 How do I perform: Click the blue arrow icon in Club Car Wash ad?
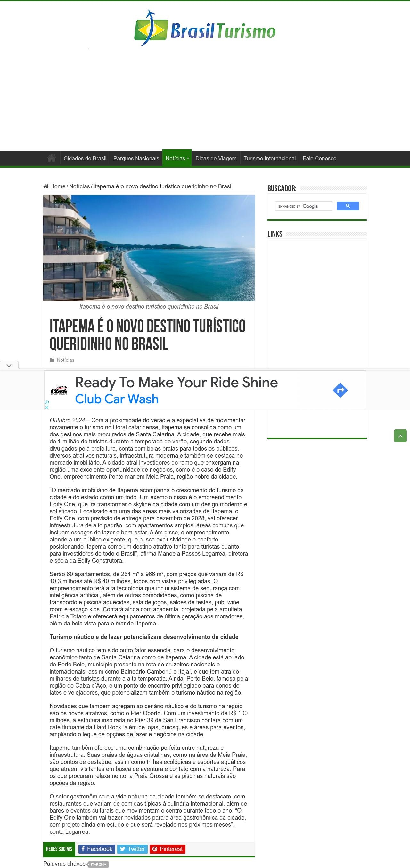coord(340,390)
